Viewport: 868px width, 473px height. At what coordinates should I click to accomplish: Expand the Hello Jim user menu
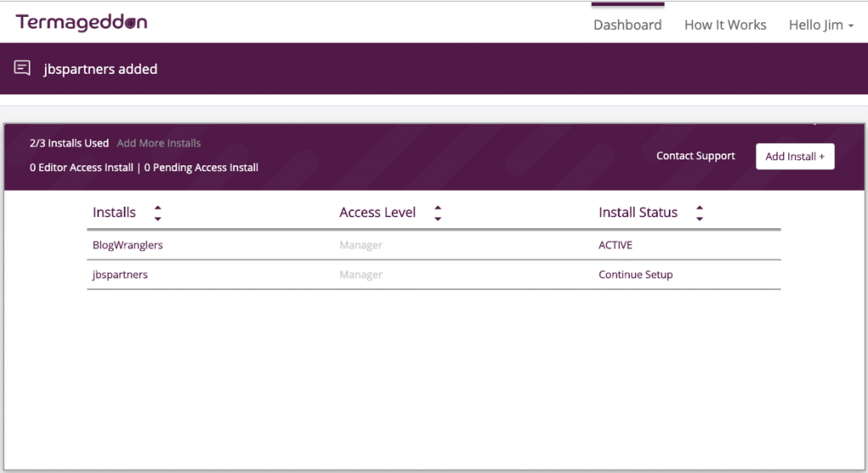821,25
